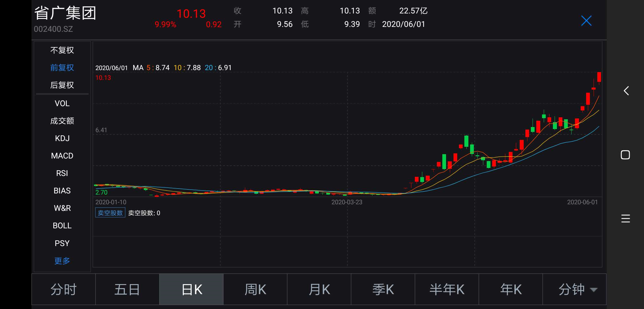Switch to the 分时 tab
The image size is (644, 309).
(64, 289)
